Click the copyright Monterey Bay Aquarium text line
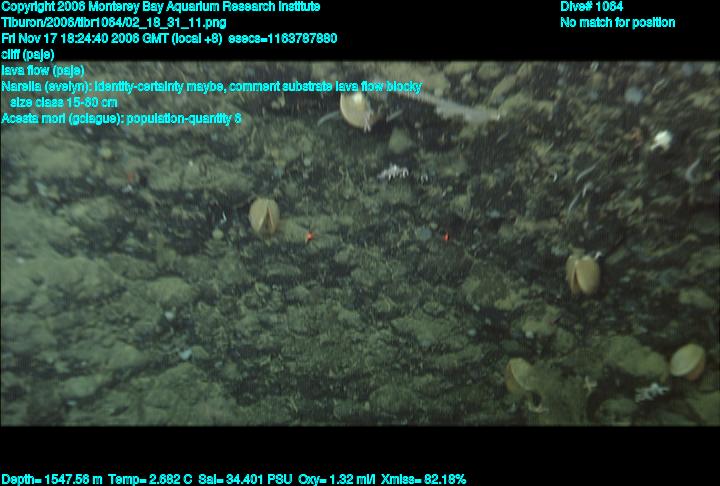The height and width of the screenshot is (486, 720). [x=161, y=7]
